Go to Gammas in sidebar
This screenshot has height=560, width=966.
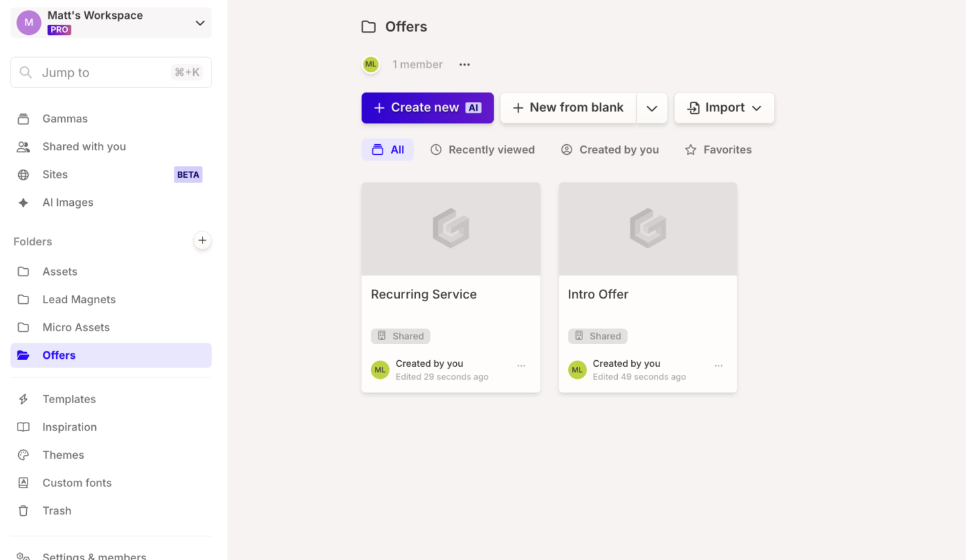click(111, 119)
